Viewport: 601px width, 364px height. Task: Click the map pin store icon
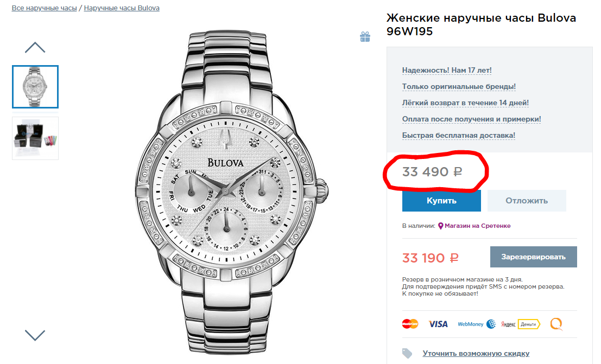coord(441,226)
